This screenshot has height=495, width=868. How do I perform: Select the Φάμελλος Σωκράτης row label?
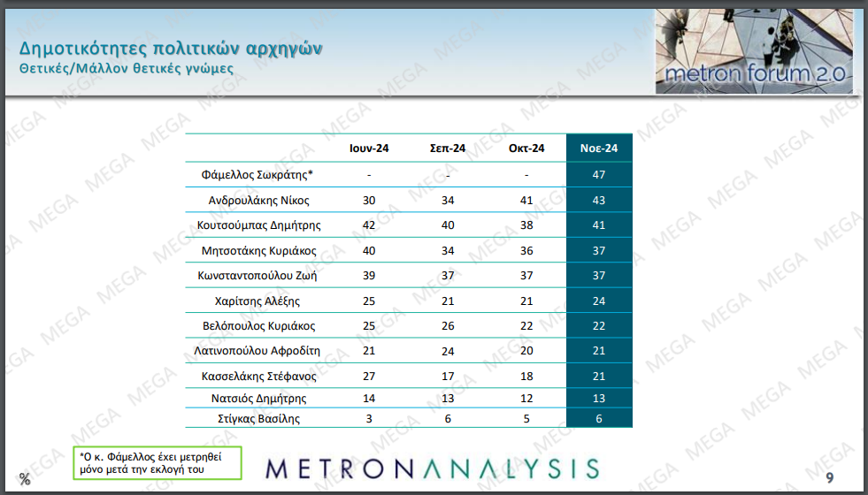[x=257, y=175]
